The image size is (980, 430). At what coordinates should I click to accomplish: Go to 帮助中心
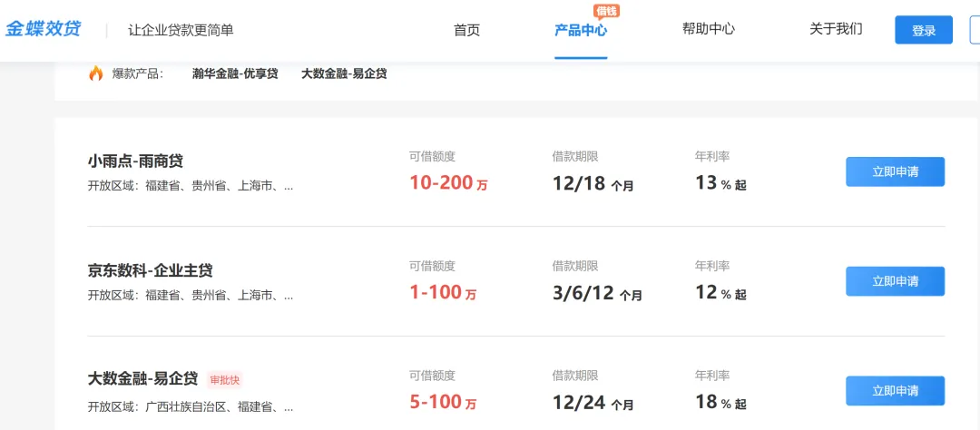pyautogui.click(x=708, y=29)
